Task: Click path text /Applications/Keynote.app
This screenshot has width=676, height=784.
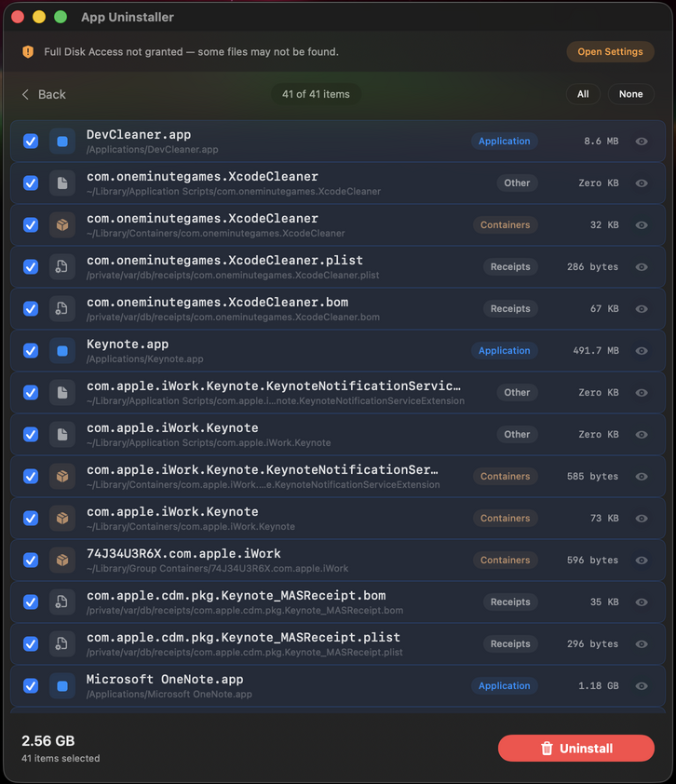Action: point(145,359)
